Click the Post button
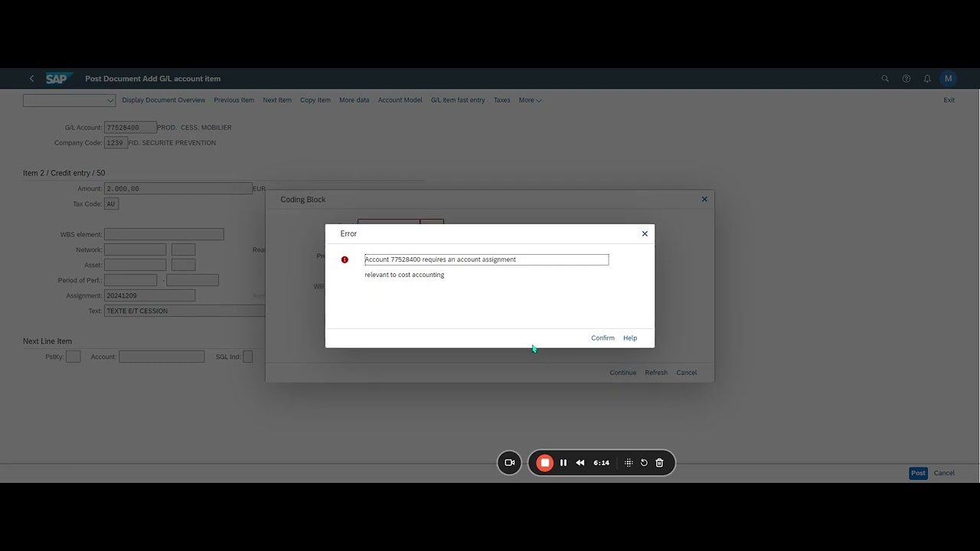The height and width of the screenshot is (551, 980). coord(918,473)
